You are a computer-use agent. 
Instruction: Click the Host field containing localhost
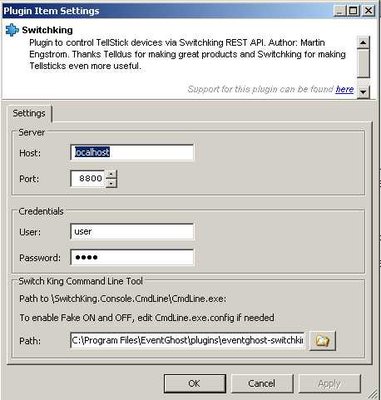(x=132, y=153)
